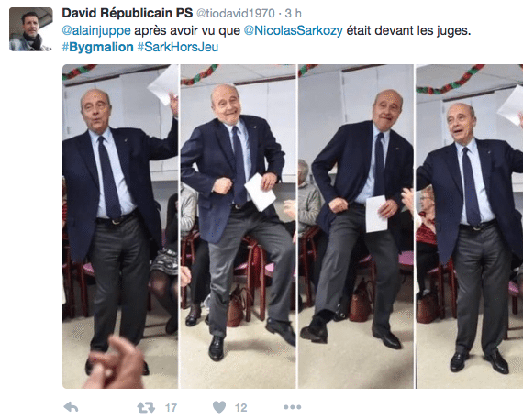Screen dimensions: 523x420
Task: Click the white paper held in third photo
Action: pos(376,214)
